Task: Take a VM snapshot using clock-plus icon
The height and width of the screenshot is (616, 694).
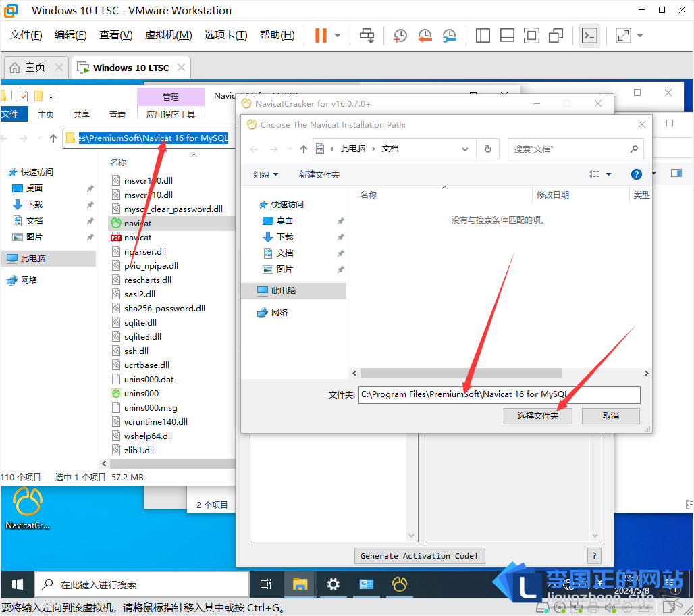Action: [400, 35]
